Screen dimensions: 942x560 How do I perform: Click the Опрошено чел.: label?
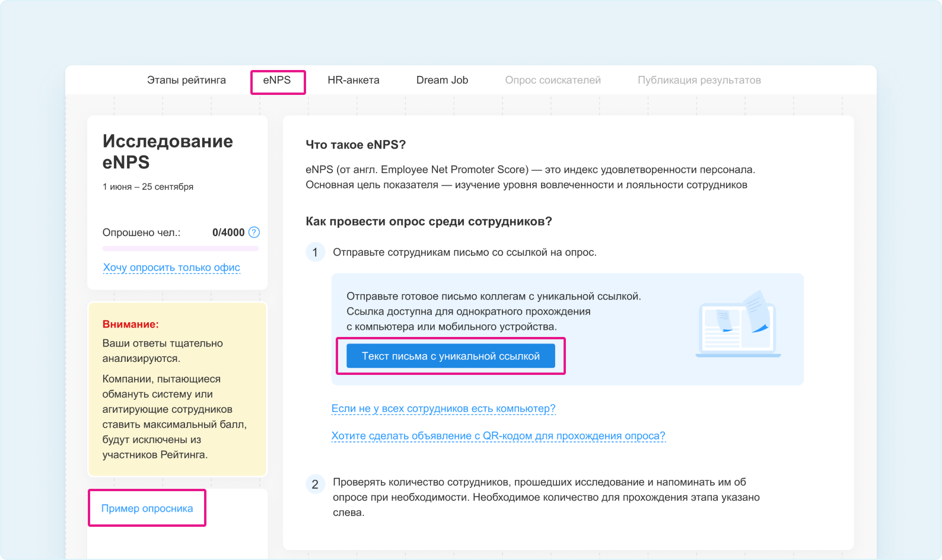[x=141, y=233]
